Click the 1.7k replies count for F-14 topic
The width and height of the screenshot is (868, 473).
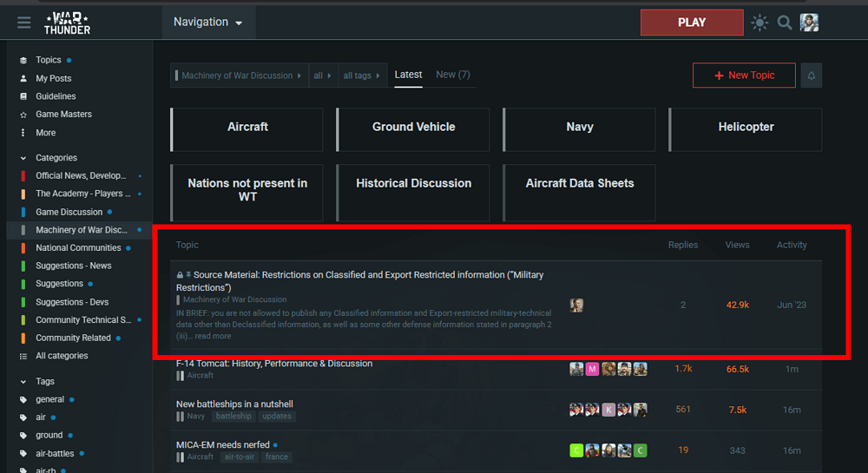pos(683,369)
